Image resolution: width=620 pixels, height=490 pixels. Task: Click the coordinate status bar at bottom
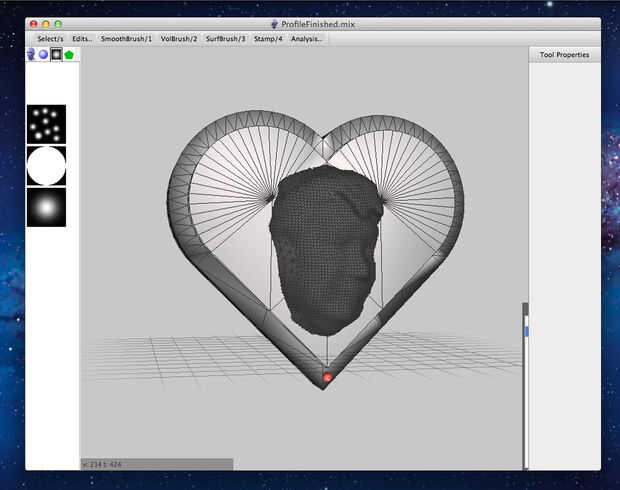(x=156, y=464)
